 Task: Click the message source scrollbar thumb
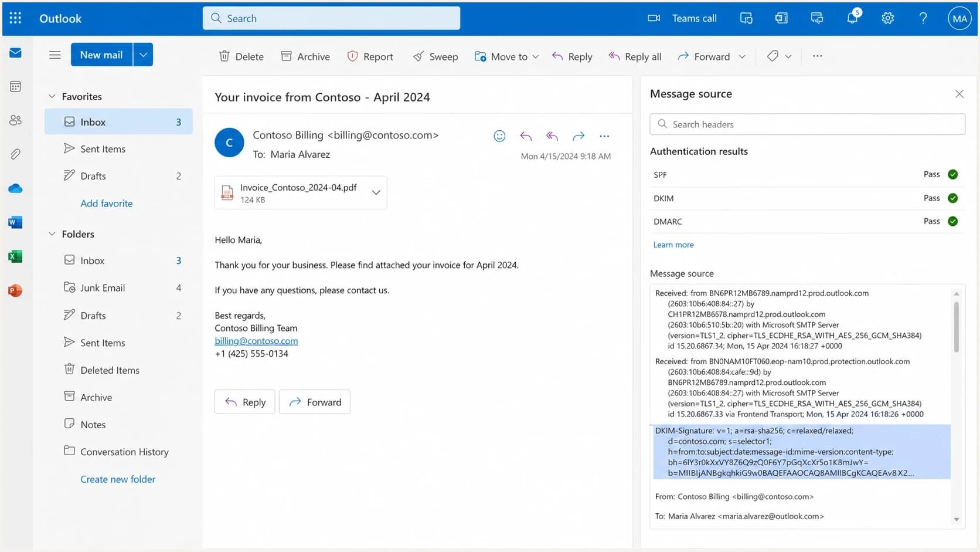click(957, 326)
